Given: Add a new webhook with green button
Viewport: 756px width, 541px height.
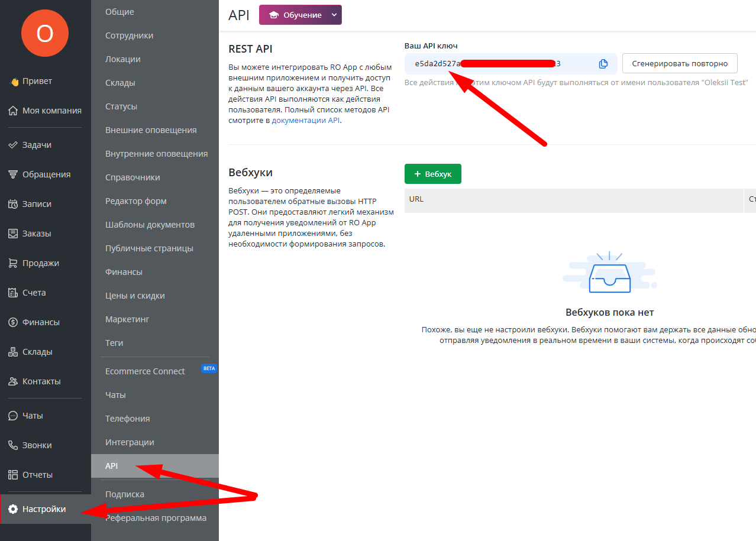Looking at the screenshot, I should (x=432, y=174).
